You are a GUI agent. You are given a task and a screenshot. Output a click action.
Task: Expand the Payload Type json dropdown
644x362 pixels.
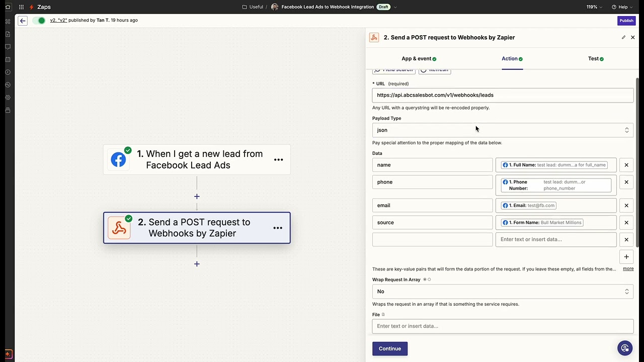(503, 130)
